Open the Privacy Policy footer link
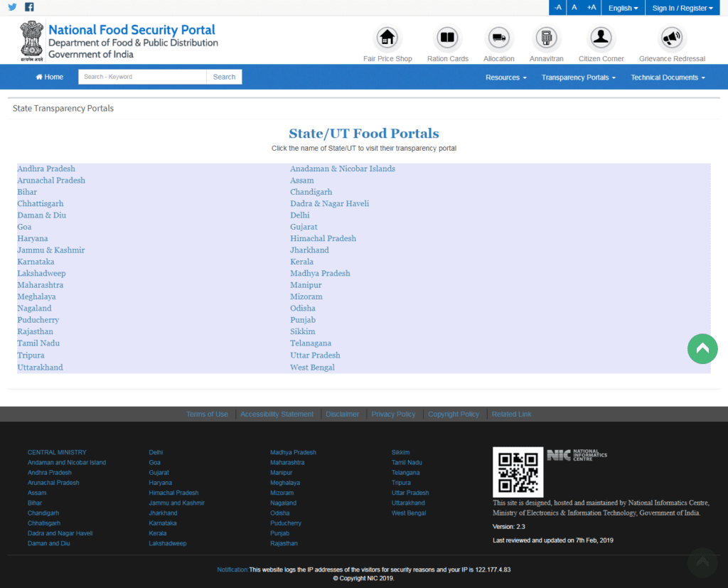Screen dimensions: 728x588 [x=393, y=414]
